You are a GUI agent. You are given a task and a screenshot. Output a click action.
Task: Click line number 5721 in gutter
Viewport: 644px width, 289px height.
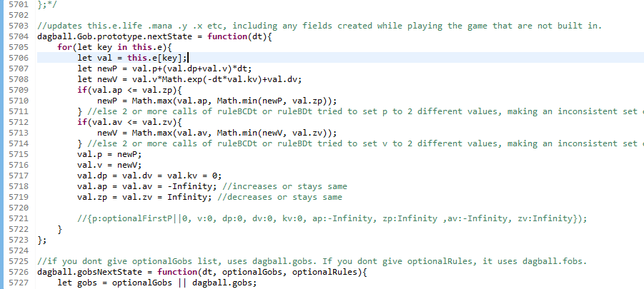click(18, 218)
